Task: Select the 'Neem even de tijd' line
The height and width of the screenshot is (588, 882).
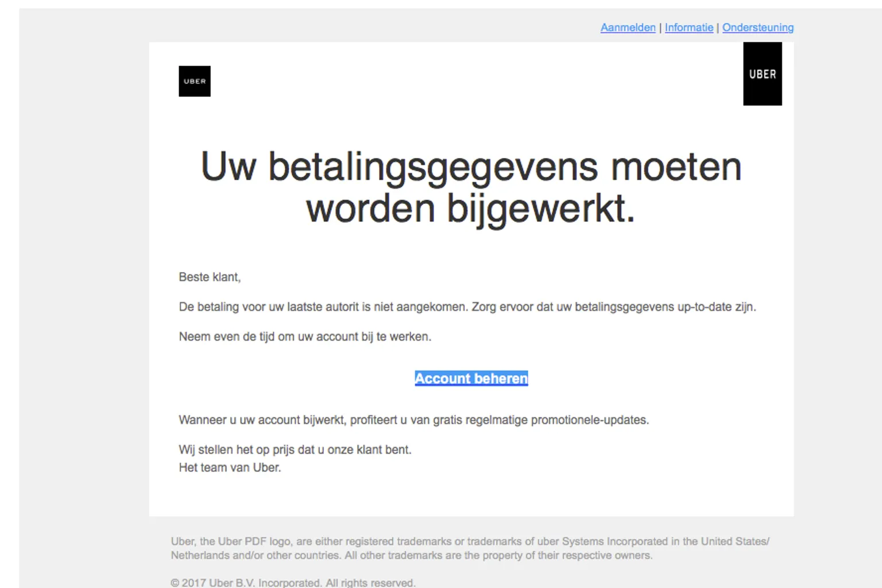Action: (x=305, y=336)
